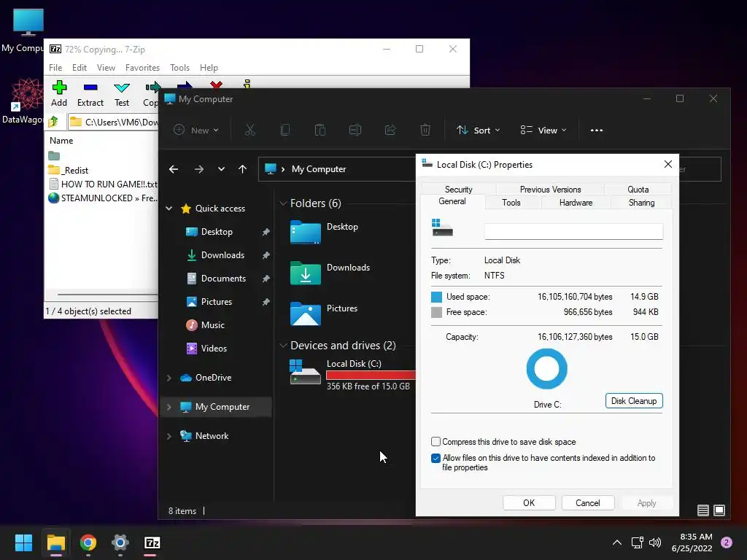The image size is (747, 560).
Task: Click Disk Cleanup button
Action: pos(634,401)
